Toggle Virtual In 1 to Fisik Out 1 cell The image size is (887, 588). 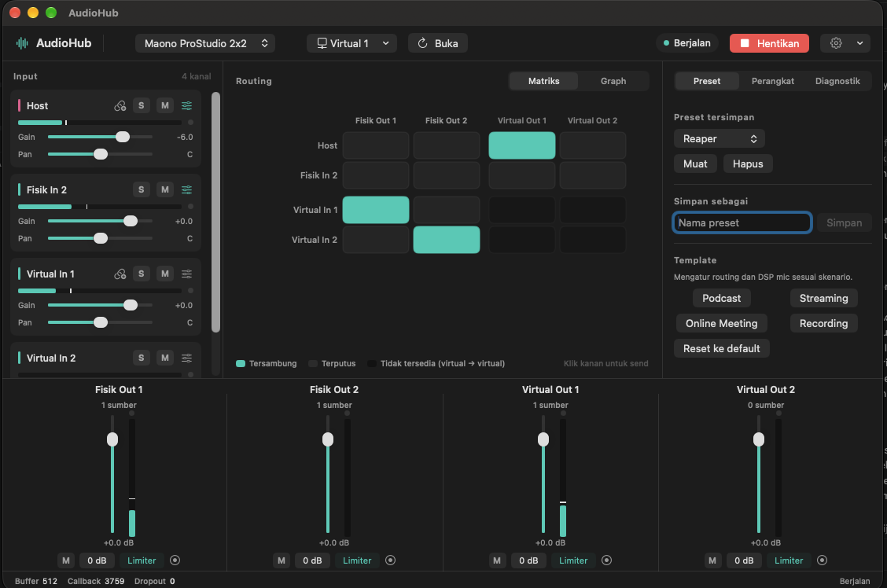point(376,210)
